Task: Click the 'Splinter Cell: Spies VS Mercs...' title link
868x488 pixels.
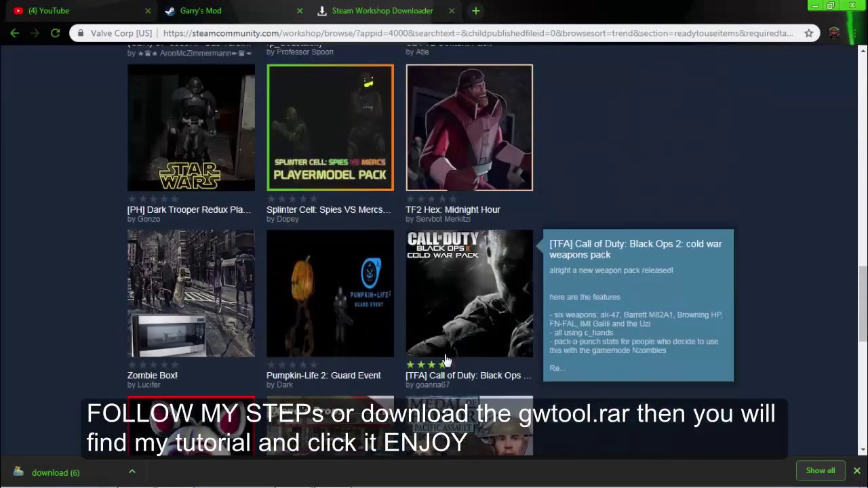Action: pyautogui.click(x=329, y=209)
